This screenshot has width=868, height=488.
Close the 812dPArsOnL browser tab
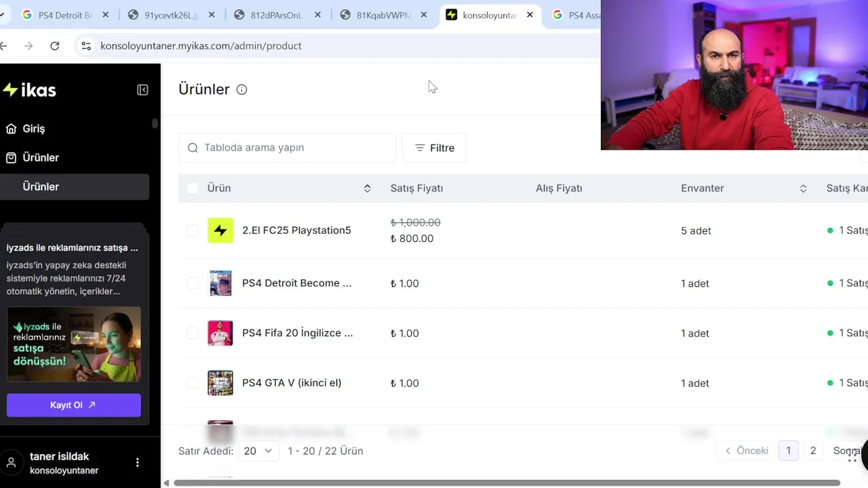click(x=317, y=15)
